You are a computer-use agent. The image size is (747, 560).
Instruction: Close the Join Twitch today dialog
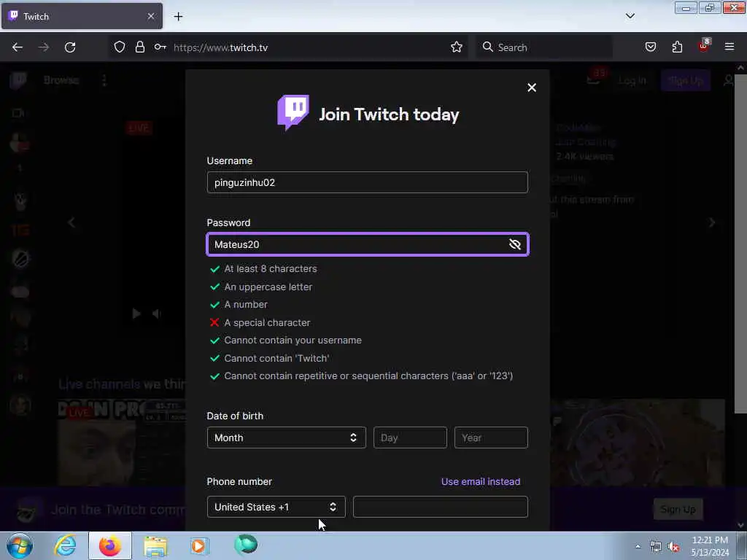(532, 87)
